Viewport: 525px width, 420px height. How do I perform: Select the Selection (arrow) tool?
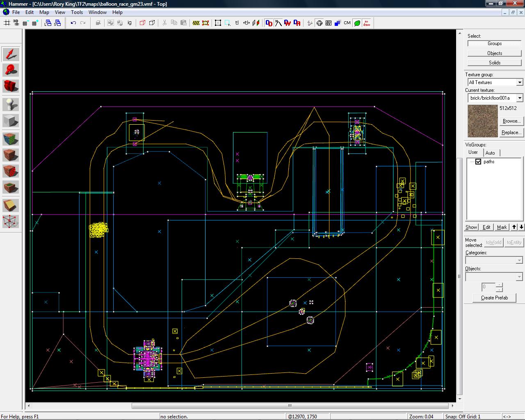(11, 54)
